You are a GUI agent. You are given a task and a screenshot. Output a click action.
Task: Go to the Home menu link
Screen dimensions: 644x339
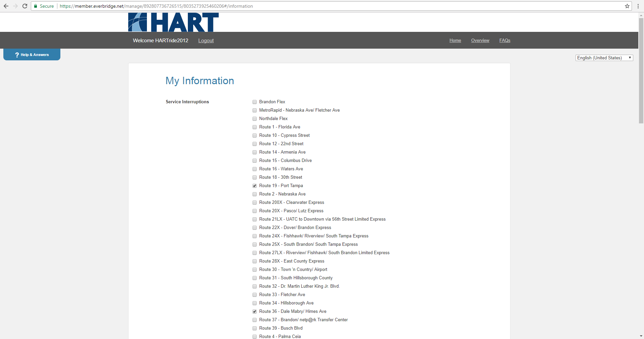tap(455, 40)
